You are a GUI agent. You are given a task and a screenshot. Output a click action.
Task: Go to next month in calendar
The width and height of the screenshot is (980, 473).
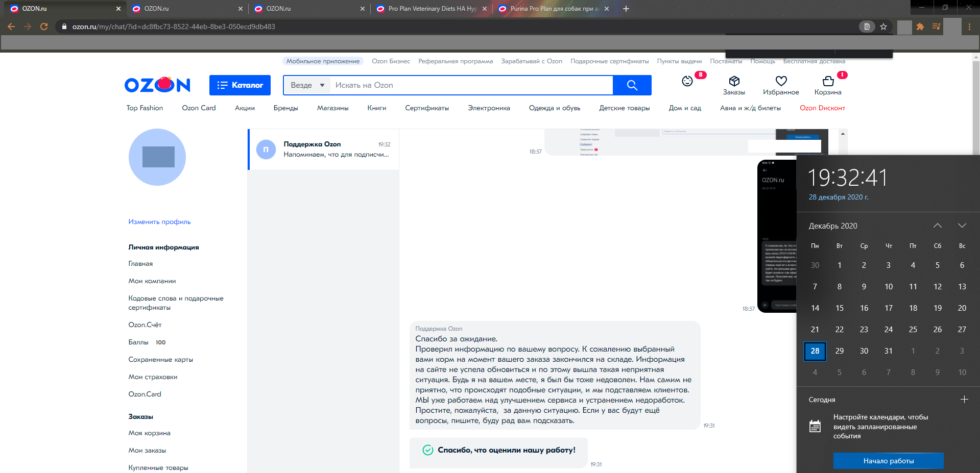point(962,226)
